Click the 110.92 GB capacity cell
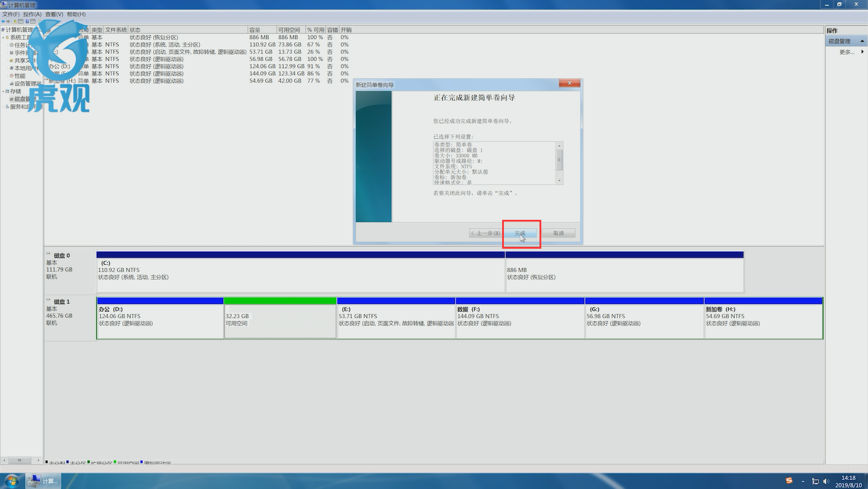The width and height of the screenshot is (868, 489). 262,45
